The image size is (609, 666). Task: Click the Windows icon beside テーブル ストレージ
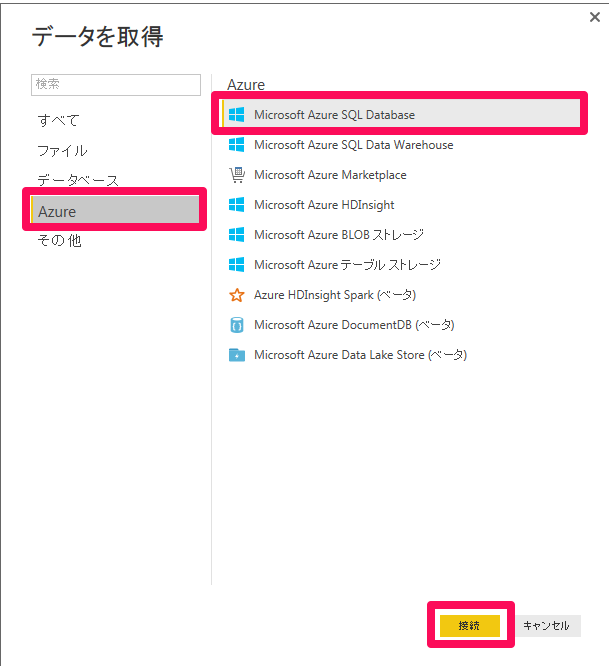[237, 265]
